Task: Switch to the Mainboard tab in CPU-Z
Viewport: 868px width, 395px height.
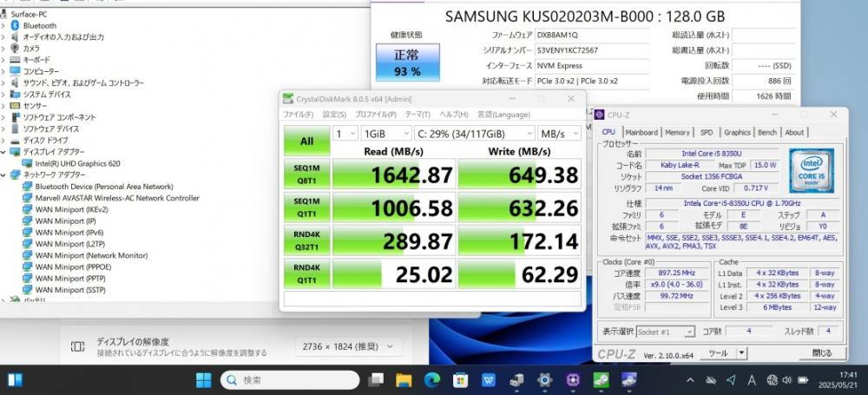Action: 641,133
